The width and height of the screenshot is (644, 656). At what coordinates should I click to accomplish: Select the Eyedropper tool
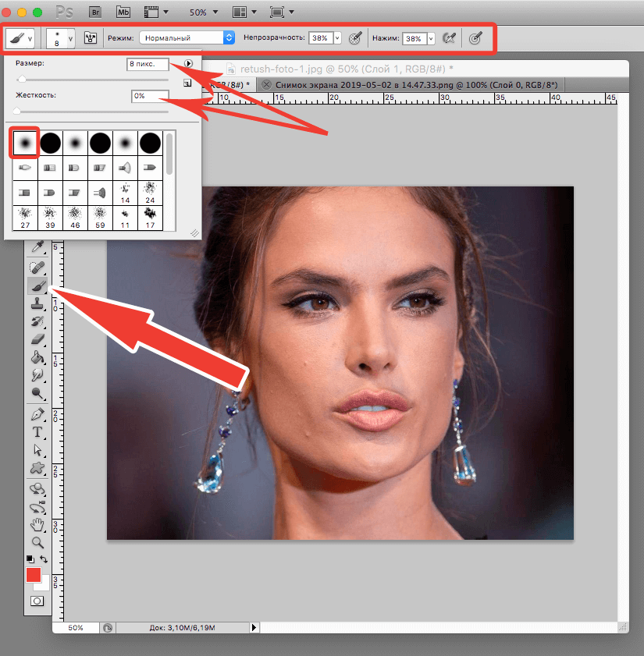point(37,246)
